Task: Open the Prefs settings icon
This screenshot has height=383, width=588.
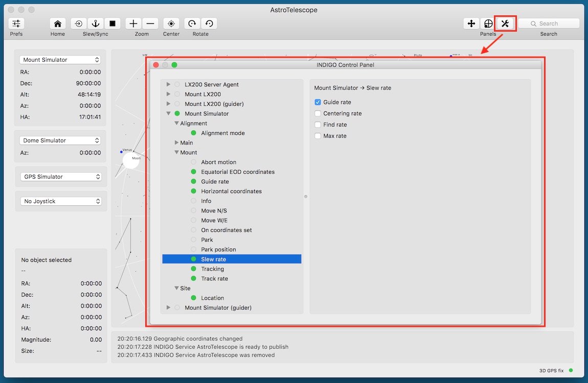Action: pyautogui.click(x=16, y=23)
